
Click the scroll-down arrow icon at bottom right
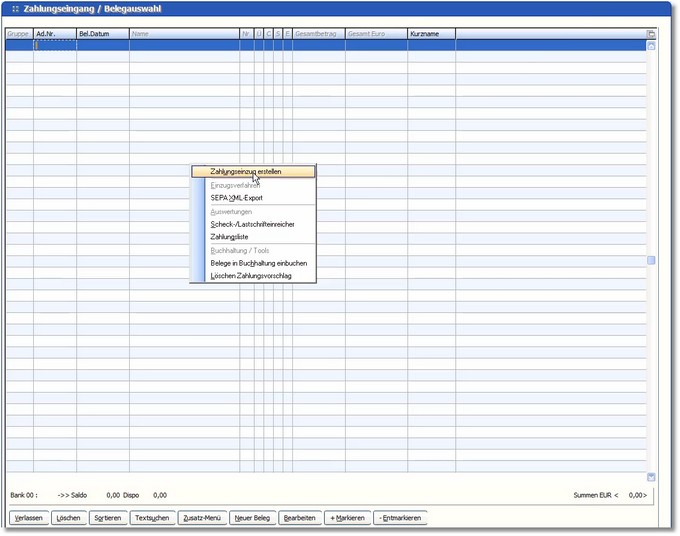click(x=652, y=477)
